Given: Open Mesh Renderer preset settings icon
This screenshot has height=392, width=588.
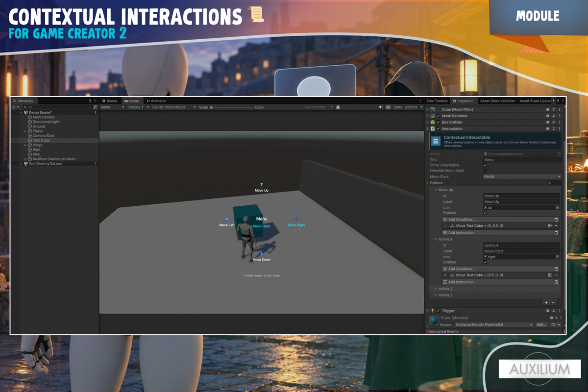Looking at the screenshot, I should [554, 116].
